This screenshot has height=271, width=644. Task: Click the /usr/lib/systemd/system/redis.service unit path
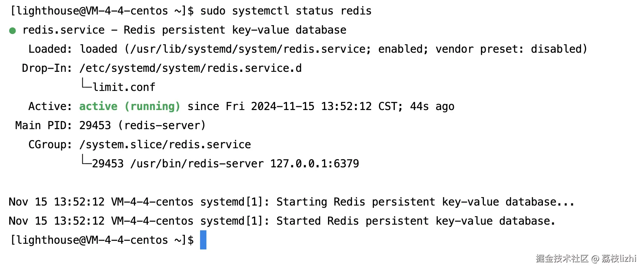coord(247,49)
